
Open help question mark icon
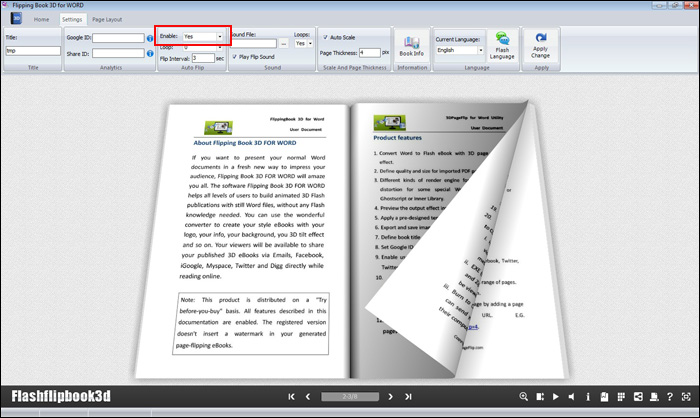pyautogui.click(x=670, y=397)
